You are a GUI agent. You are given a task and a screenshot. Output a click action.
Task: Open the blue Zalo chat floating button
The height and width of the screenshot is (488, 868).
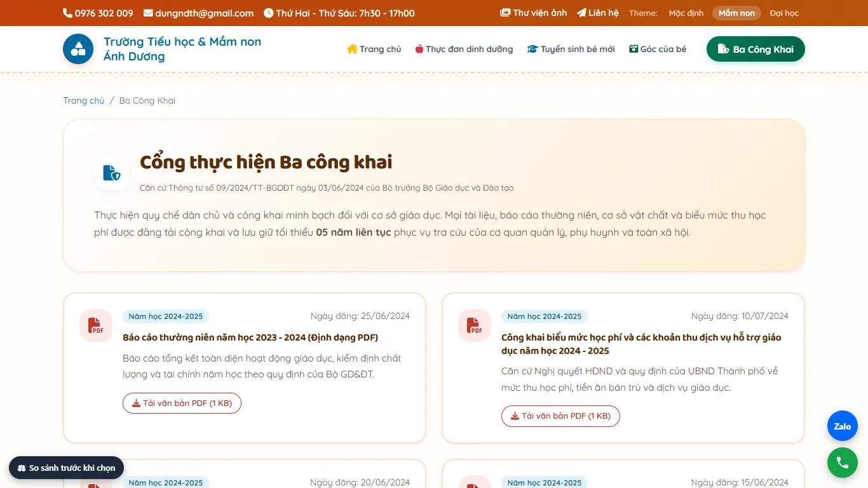843,426
